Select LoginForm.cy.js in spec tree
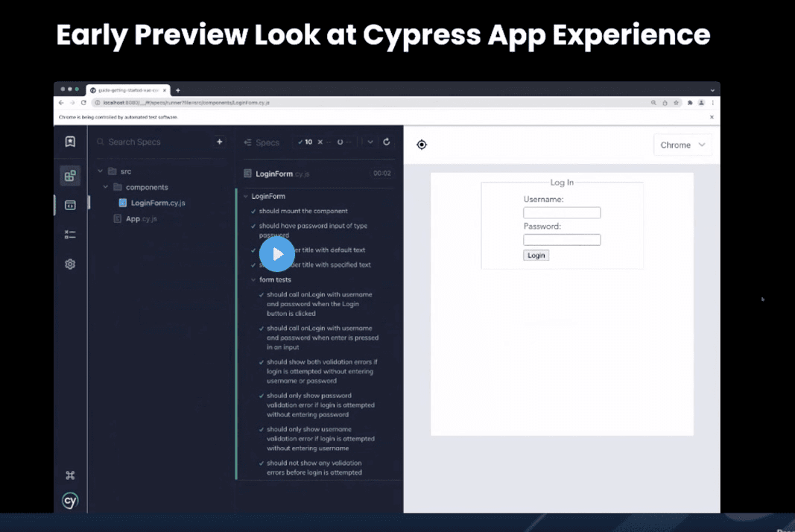Image resolution: width=795 pixels, height=532 pixels. click(152, 203)
